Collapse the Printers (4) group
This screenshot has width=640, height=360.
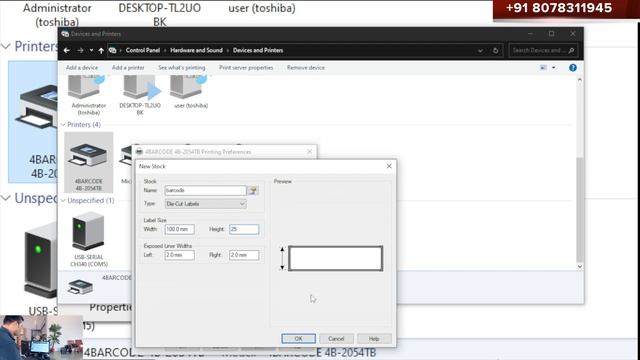63,125
